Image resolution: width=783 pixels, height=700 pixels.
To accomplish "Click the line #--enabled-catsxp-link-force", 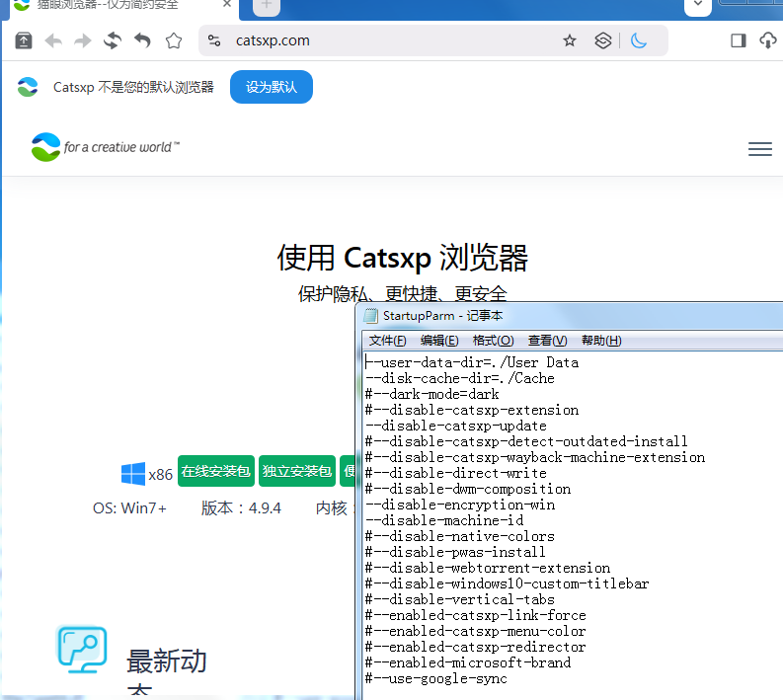I will 476,616.
